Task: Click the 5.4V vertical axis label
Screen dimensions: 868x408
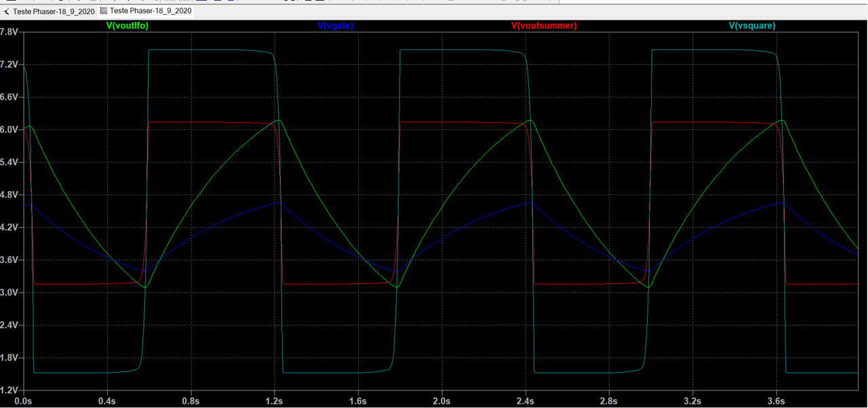Action: pos(9,162)
